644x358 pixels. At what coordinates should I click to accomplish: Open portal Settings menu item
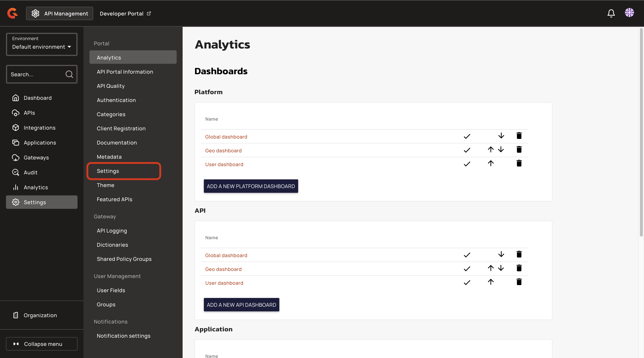(x=108, y=171)
